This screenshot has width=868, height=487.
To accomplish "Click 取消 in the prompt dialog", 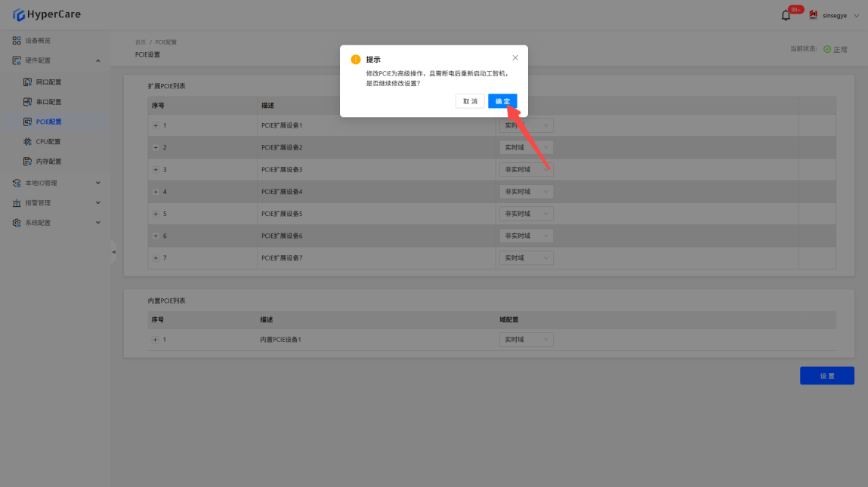I will click(470, 101).
